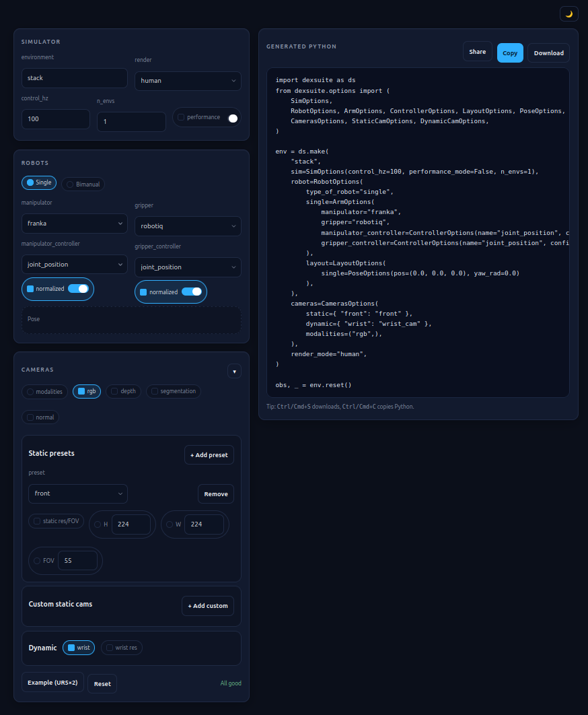Click the keyboard shortcuts tip text
Viewport: 588px width, 715px height.
pos(340,407)
